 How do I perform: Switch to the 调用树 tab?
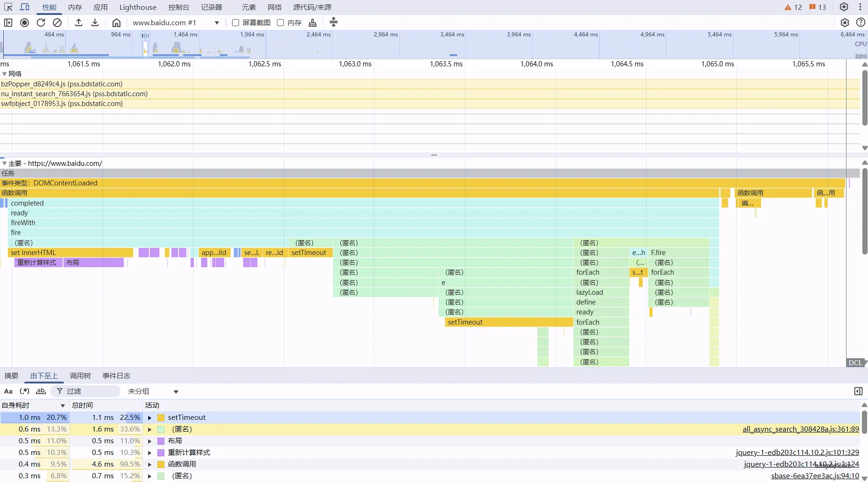click(x=80, y=376)
